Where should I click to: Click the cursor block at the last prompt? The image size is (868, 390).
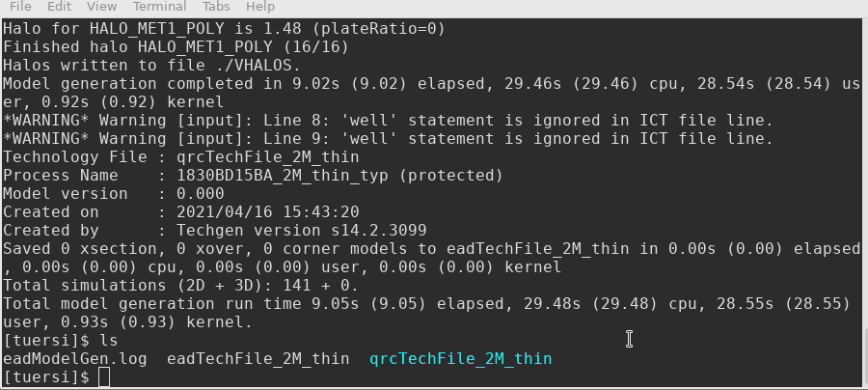[104, 377]
